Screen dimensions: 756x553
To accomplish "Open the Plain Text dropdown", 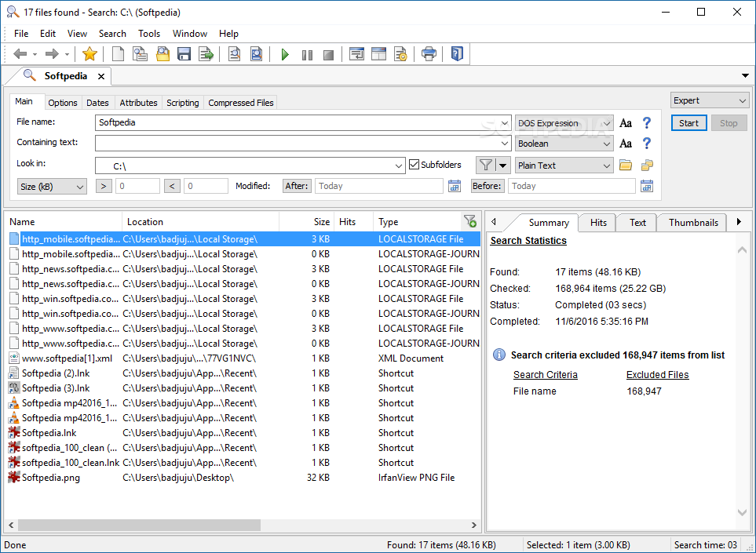I will point(564,166).
